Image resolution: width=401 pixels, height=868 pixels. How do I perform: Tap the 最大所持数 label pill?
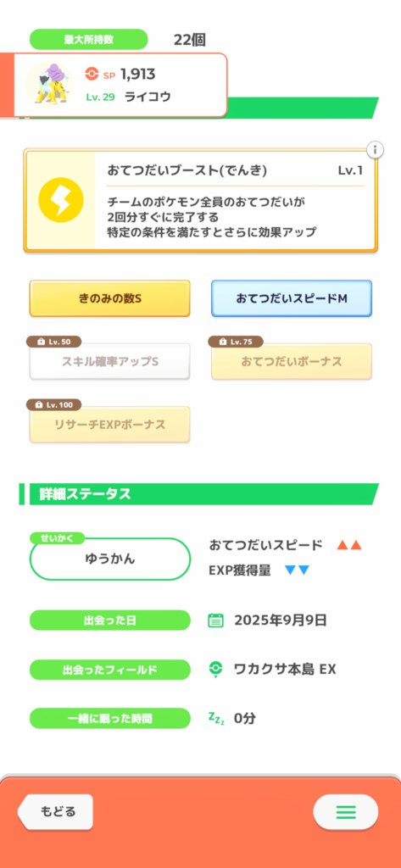[89, 40]
